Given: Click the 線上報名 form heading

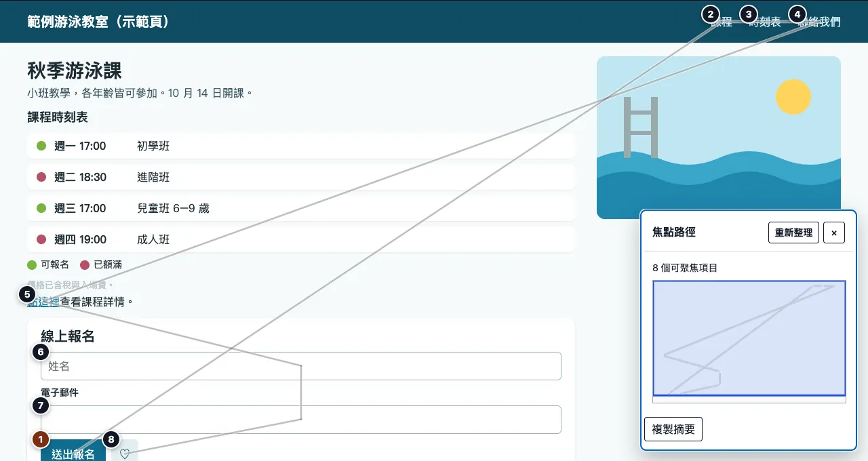Looking at the screenshot, I should click(67, 336).
